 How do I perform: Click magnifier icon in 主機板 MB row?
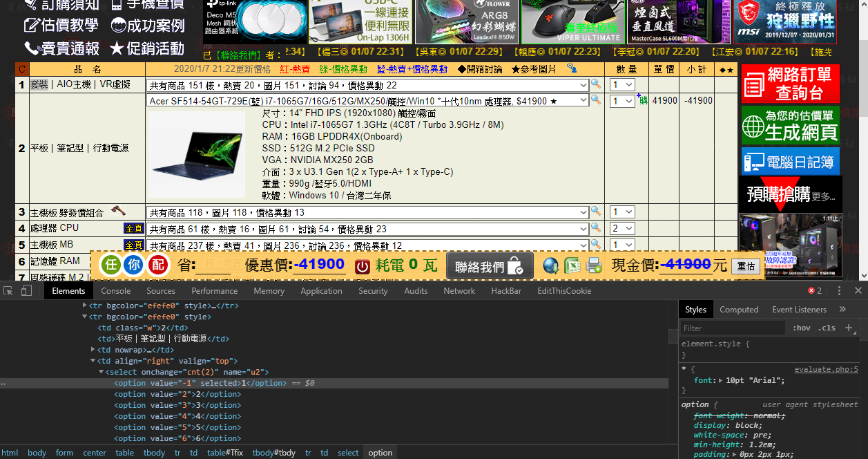(x=595, y=244)
